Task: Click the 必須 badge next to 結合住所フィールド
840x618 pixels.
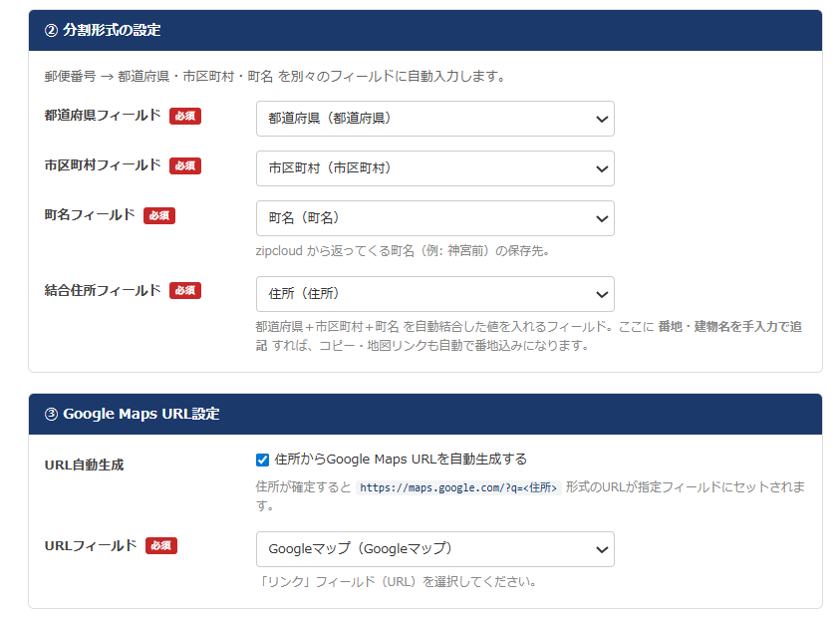Action: [x=185, y=290]
